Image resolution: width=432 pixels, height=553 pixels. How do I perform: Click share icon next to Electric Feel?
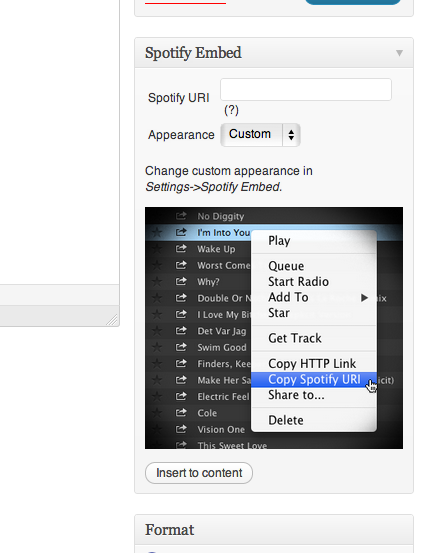(181, 396)
